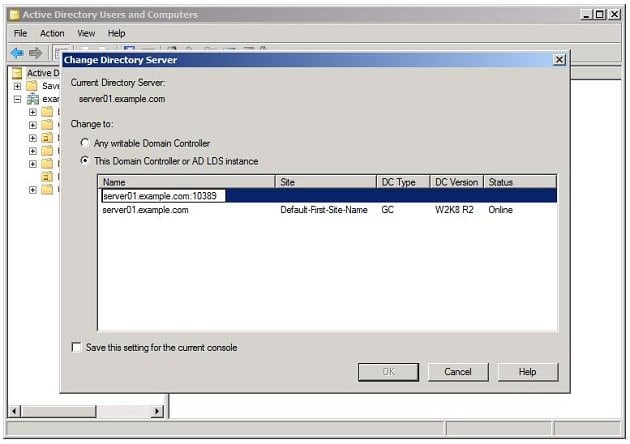Select the Active D... root tree label
This screenshot has height=444, width=630.
[x=43, y=73]
